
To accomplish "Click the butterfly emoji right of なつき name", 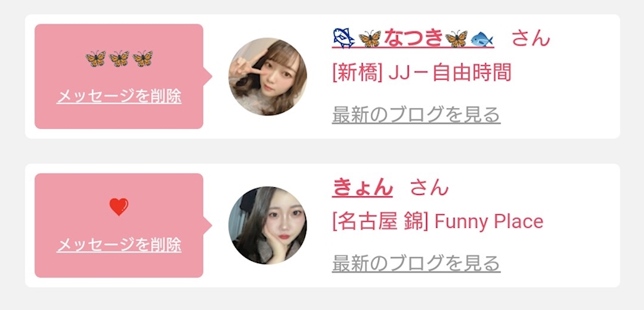I will (456, 38).
